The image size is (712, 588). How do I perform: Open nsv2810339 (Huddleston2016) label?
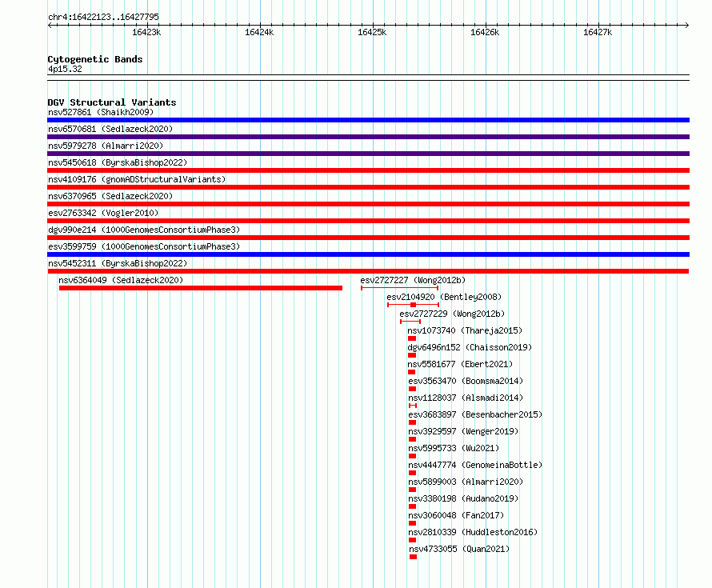[473, 532]
